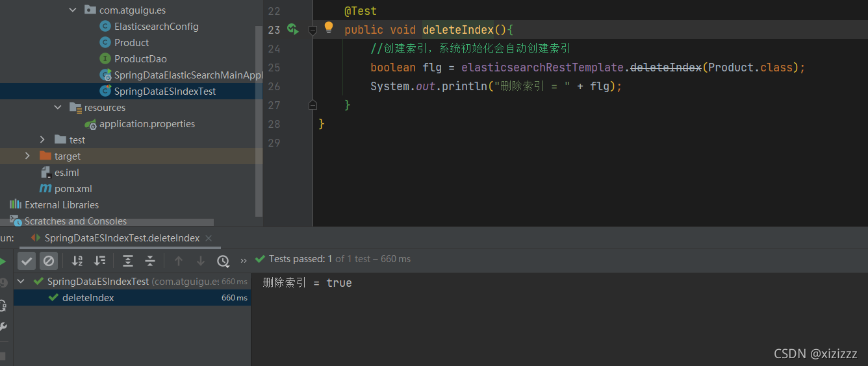This screenshot has width=868, height=366.
Task: Click the elasticsearchRestTemplate variable on line 25
Action: [x=542, y=67]
